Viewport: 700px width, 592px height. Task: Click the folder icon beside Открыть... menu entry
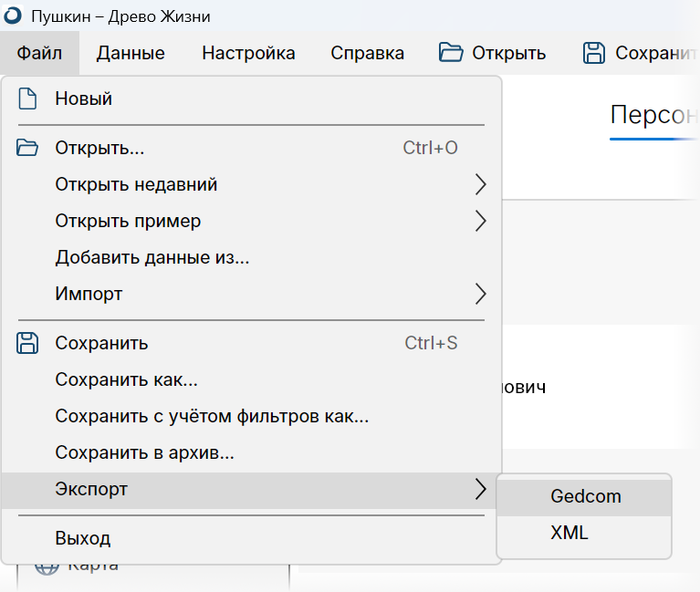[27, 148]
